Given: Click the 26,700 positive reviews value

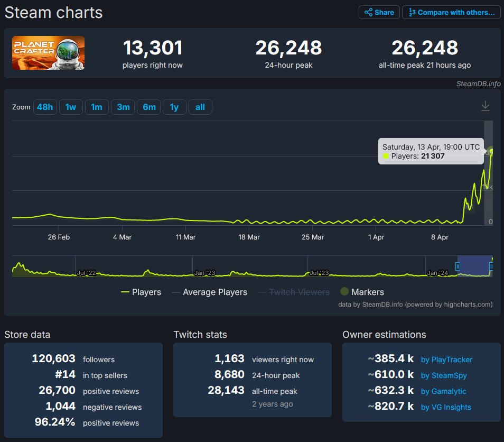Looking at the screenshot, I should click(x=57, y=391).
